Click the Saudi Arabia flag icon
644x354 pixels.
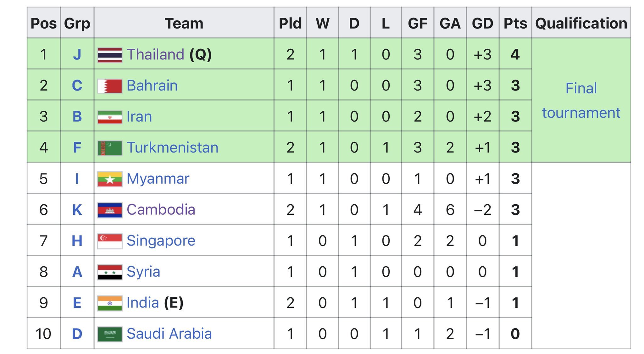[x=110, y=334]
